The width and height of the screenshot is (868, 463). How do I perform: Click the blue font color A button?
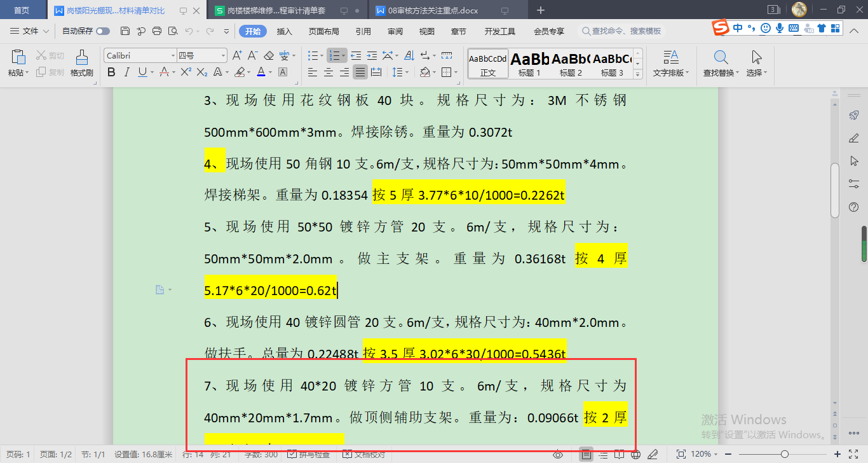click(x=261, y=72)
